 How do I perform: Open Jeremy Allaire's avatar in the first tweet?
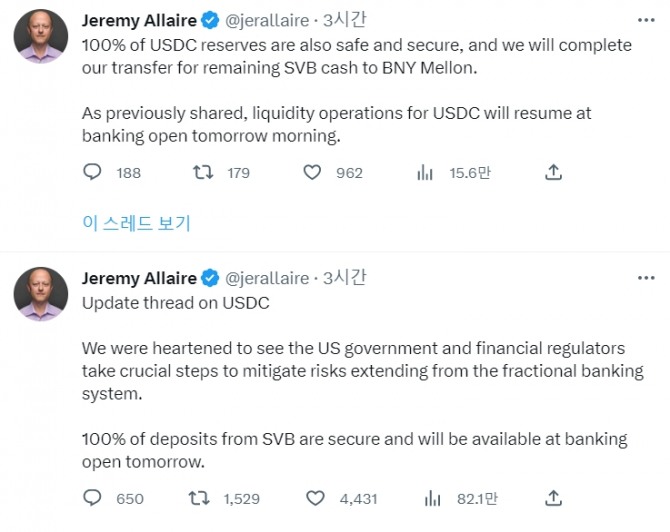[41, 36]
